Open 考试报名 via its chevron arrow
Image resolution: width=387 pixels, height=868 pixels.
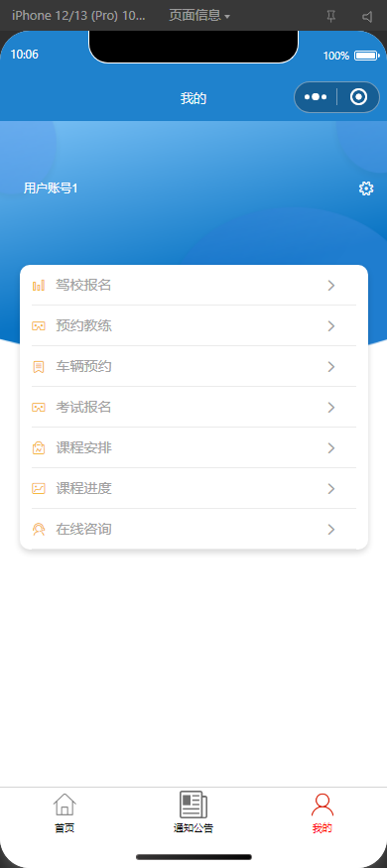click(x=331, y=408)
